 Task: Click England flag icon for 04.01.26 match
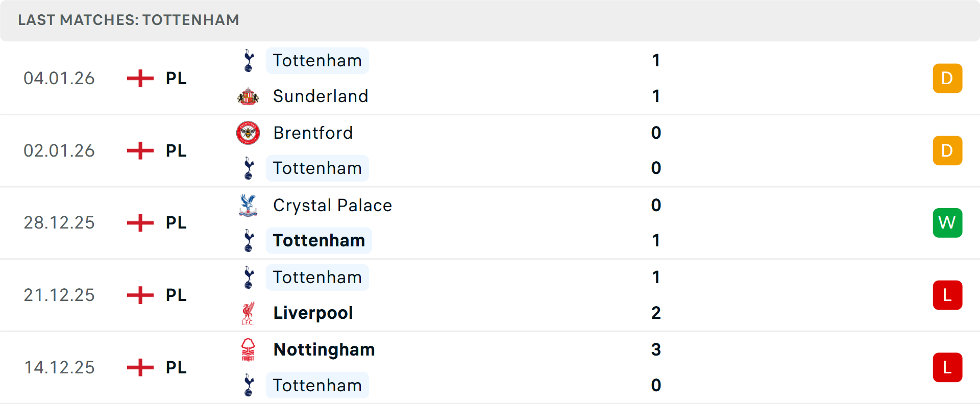140,79
